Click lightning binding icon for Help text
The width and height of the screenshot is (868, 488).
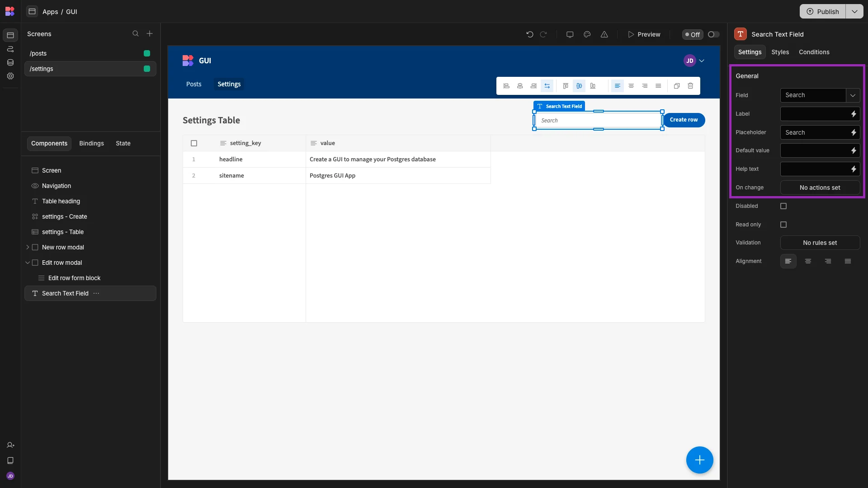tap(854, 169)
